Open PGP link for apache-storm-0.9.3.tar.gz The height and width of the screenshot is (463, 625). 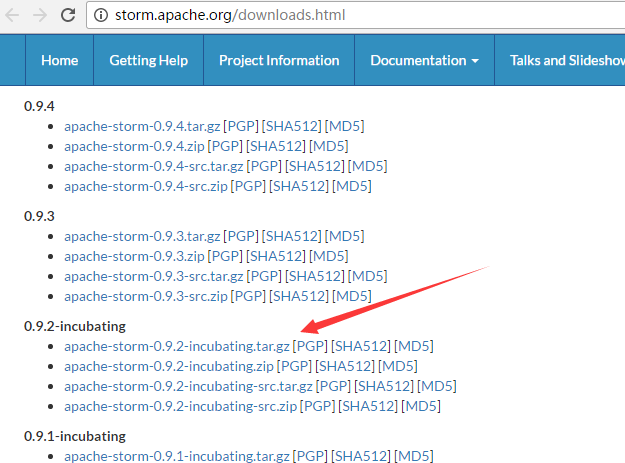pos(241,236)
